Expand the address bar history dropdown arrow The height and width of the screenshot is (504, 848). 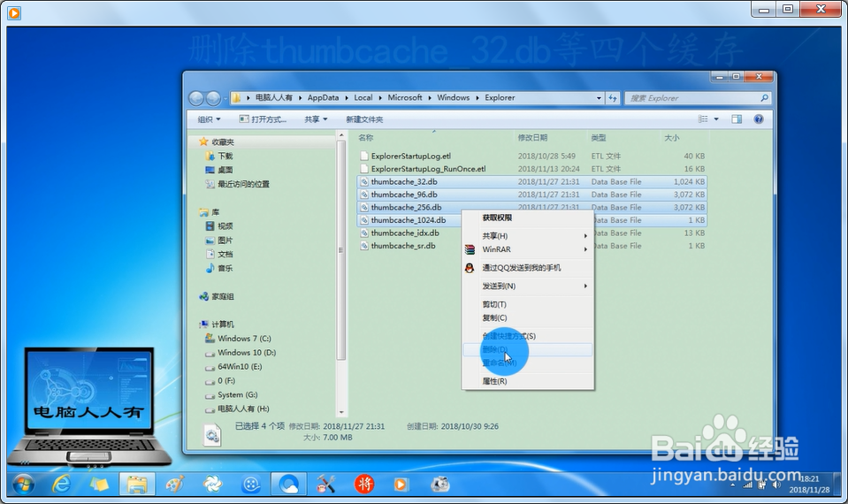pyautogui.click(x=599, y=98)
